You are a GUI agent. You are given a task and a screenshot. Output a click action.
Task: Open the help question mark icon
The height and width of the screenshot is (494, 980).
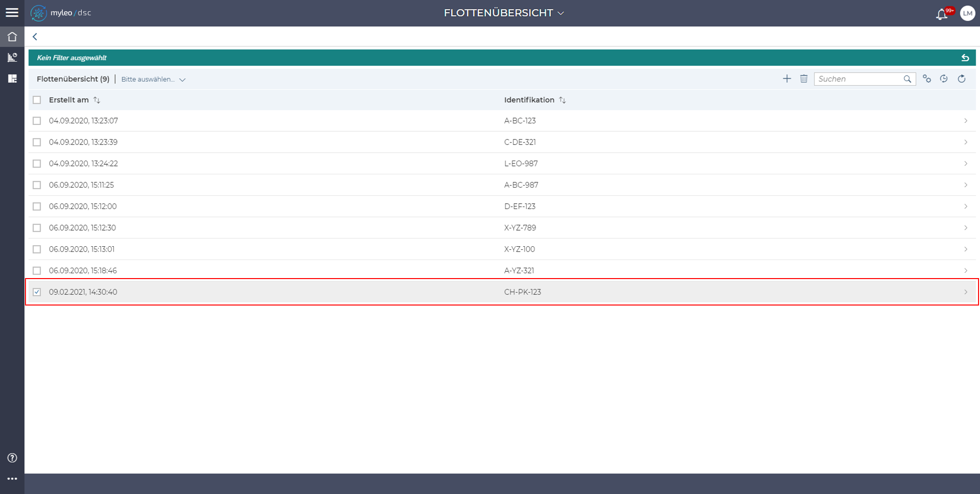[12, 458]
